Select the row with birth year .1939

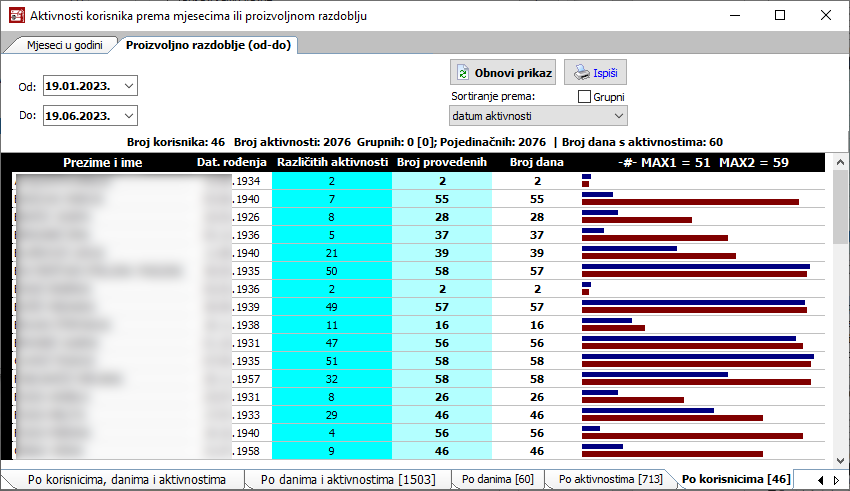(x=418, y=307)
